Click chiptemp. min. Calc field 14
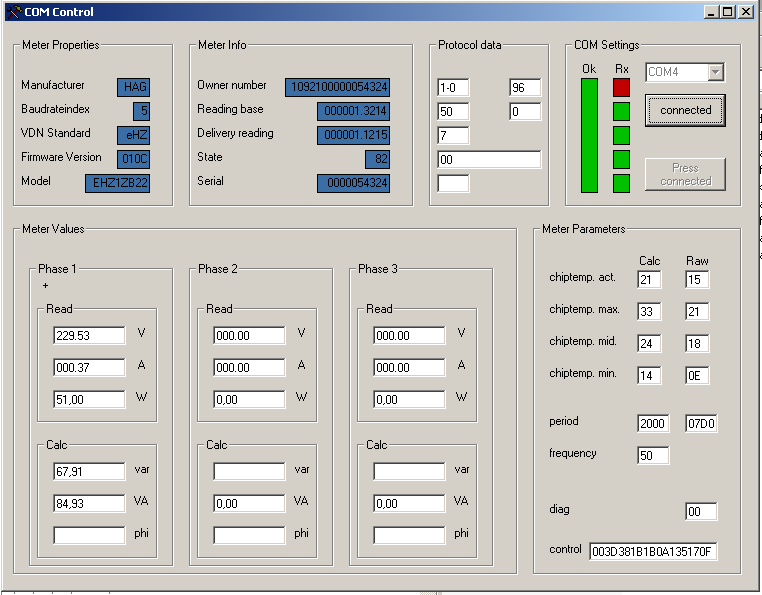Screen dimensions: 762x595 [649, 376]
